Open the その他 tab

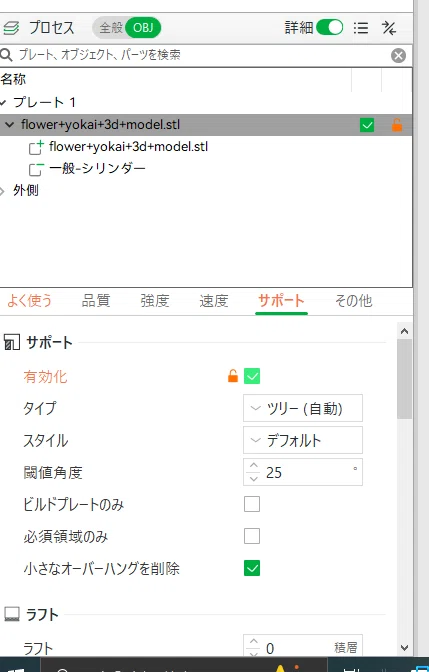point(353,300)
